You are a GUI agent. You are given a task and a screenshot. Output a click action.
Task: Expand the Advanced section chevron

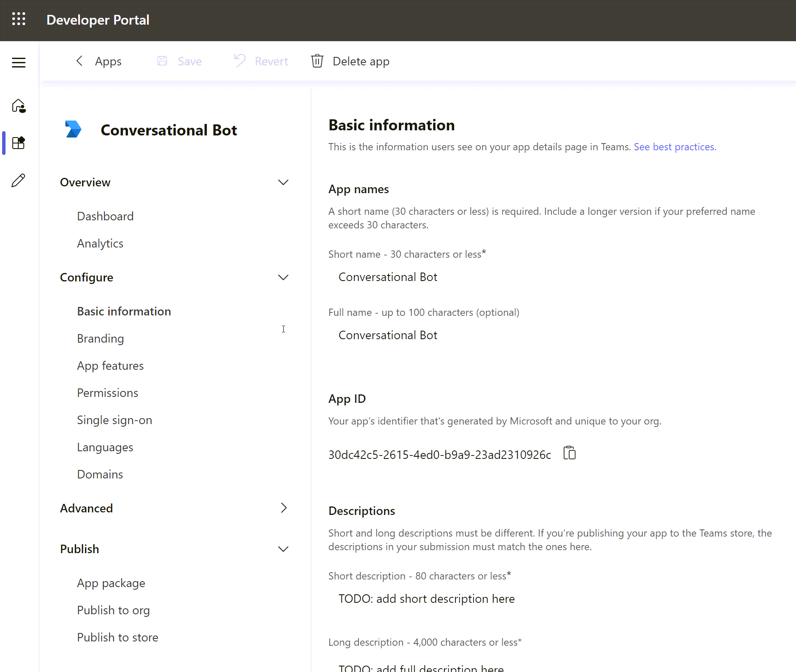tap(284, 508)
